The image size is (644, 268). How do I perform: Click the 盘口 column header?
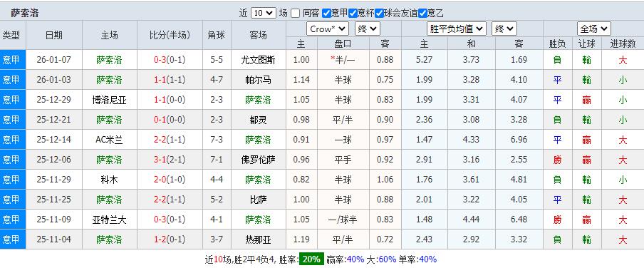[x=343, y=43]
